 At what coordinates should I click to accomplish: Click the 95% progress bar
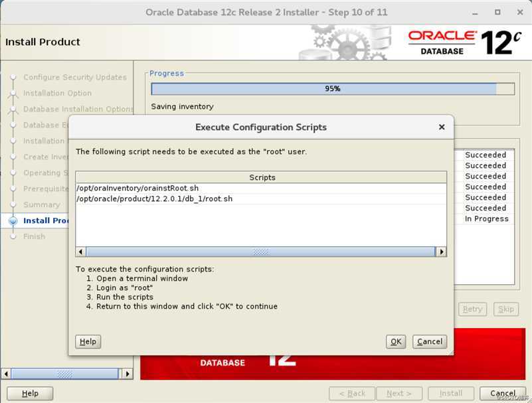[333, 88]
